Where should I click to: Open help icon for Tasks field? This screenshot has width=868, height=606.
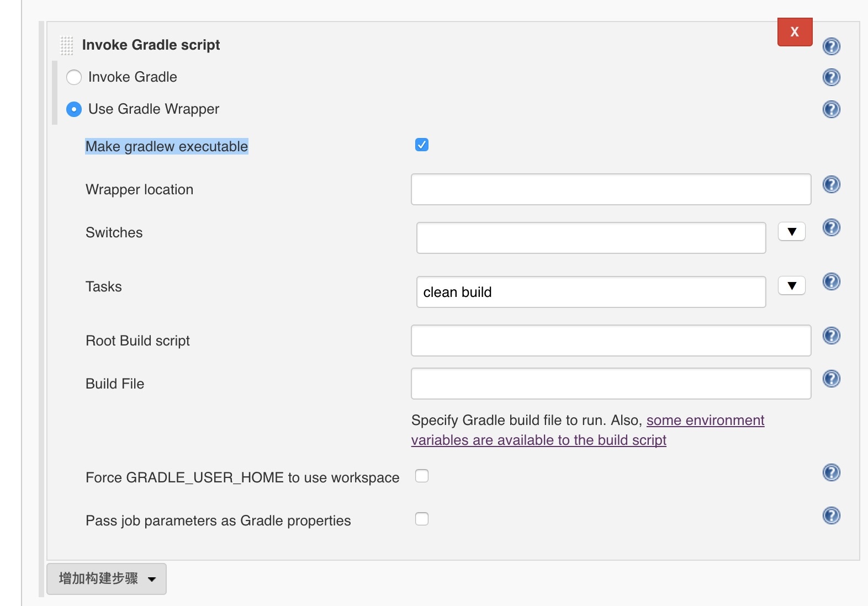click(x=831, y=281)
